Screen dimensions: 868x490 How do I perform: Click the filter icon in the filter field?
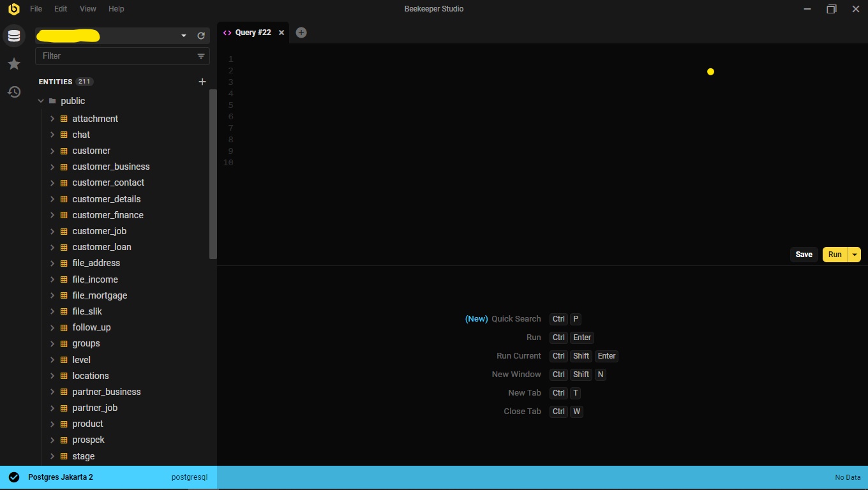click(200, 56)
